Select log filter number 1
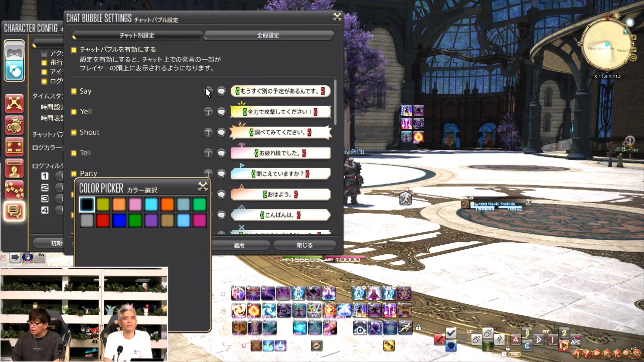 (x=45, y=176)
